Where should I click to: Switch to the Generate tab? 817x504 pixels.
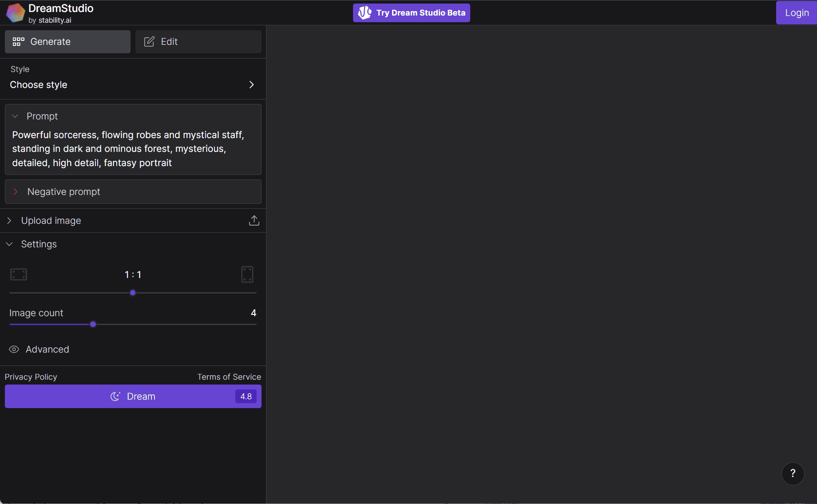[x=67, y=42]
